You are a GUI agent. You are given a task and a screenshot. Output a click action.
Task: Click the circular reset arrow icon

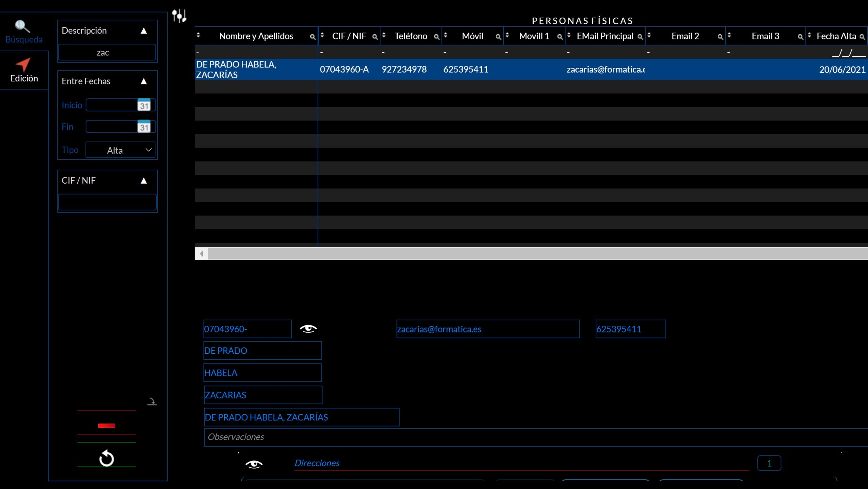(106, 458)
